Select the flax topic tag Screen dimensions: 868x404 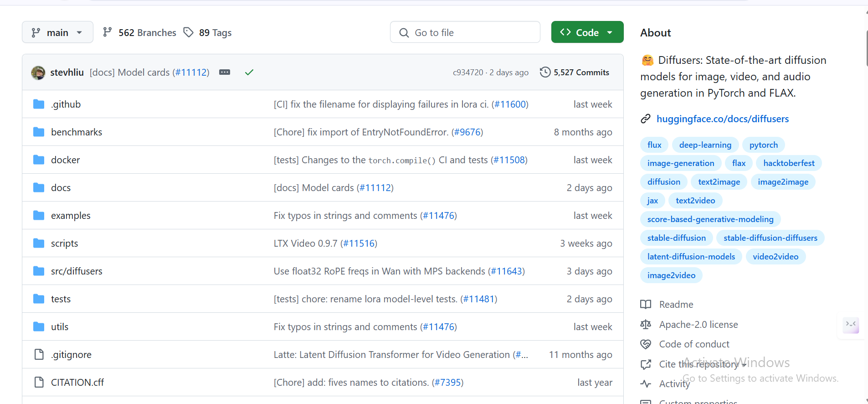click(x=739, y=163)
